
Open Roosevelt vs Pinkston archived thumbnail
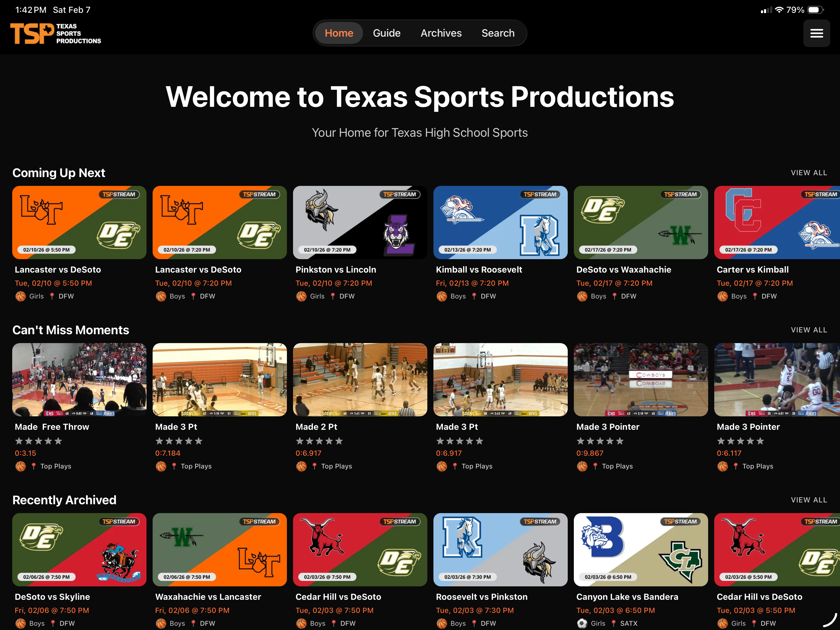point(501,550)
